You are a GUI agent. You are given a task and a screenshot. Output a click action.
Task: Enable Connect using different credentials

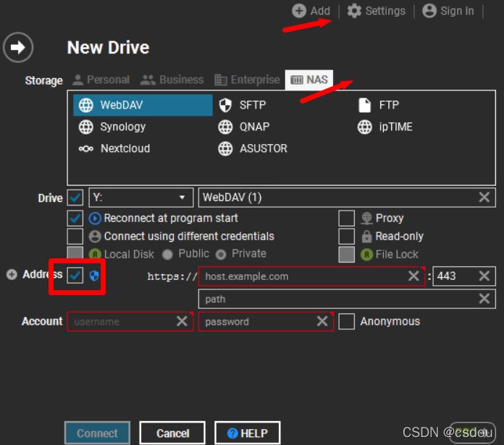[x=75, y=237]
